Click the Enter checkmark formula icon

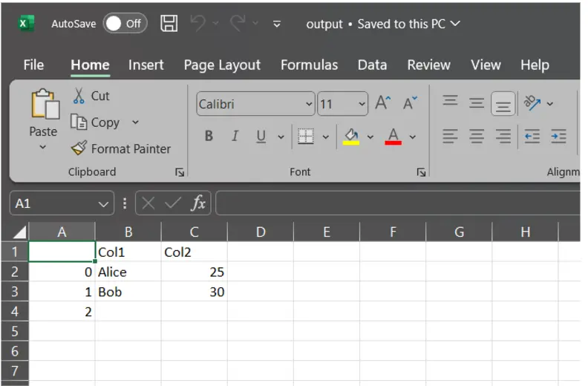coord(173,203)
